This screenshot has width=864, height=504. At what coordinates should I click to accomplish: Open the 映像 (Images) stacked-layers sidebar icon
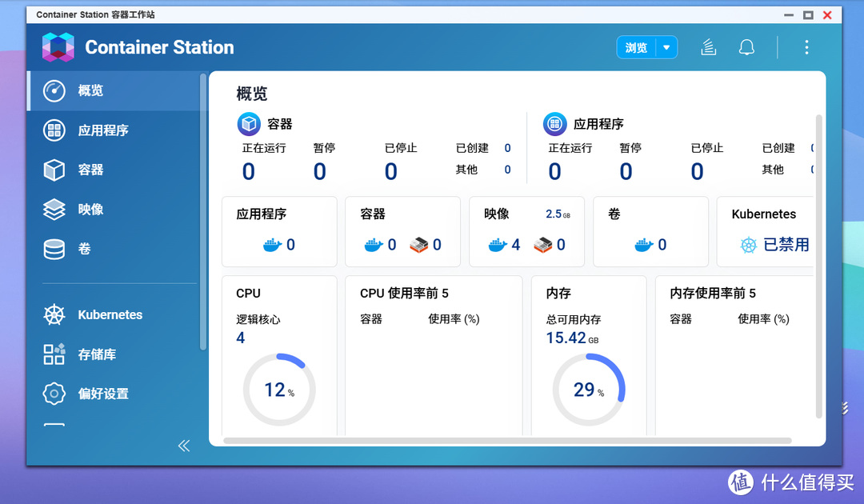tap(54, 209)
